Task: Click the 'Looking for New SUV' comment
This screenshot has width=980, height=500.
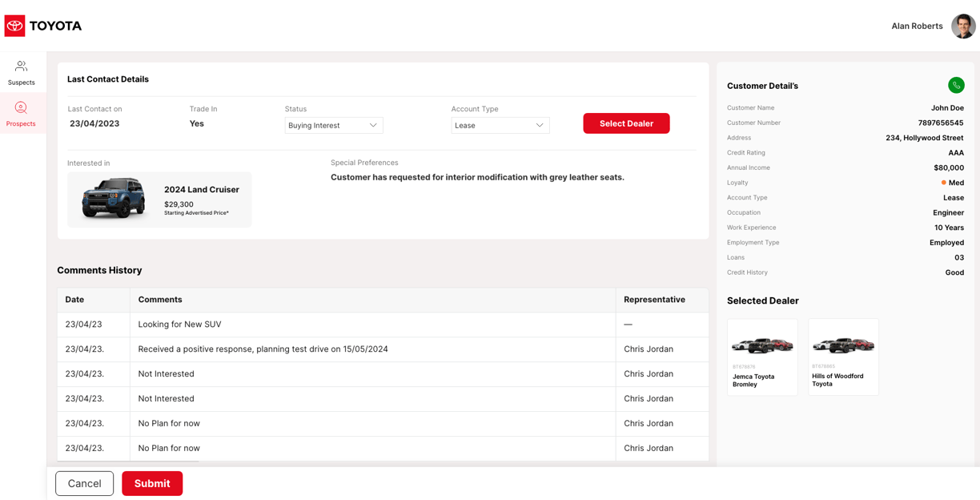Action: [x=179, y=325]
